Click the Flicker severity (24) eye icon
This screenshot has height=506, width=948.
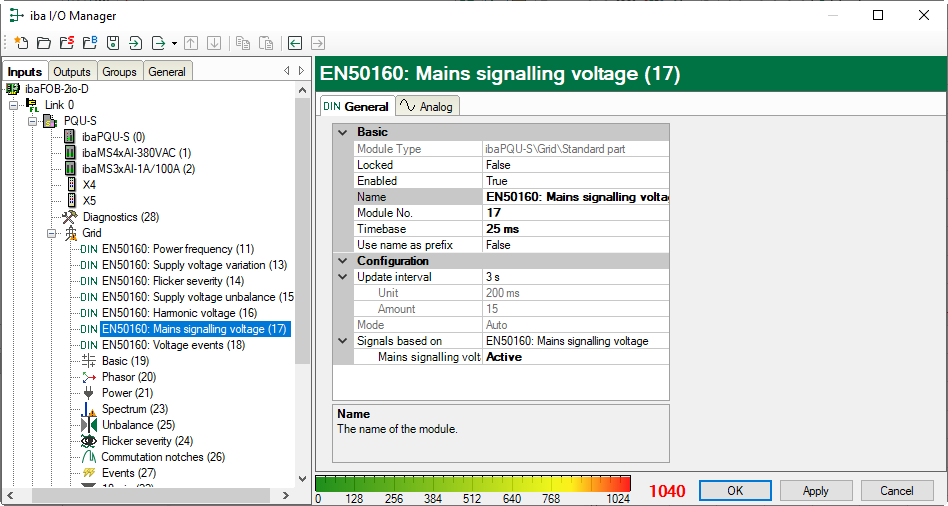click(x=88, y=441)
